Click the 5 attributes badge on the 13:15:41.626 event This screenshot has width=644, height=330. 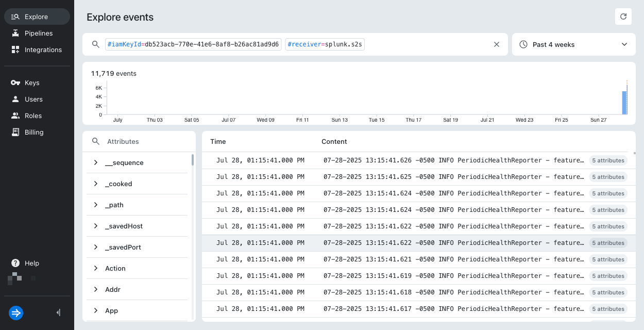608,160
